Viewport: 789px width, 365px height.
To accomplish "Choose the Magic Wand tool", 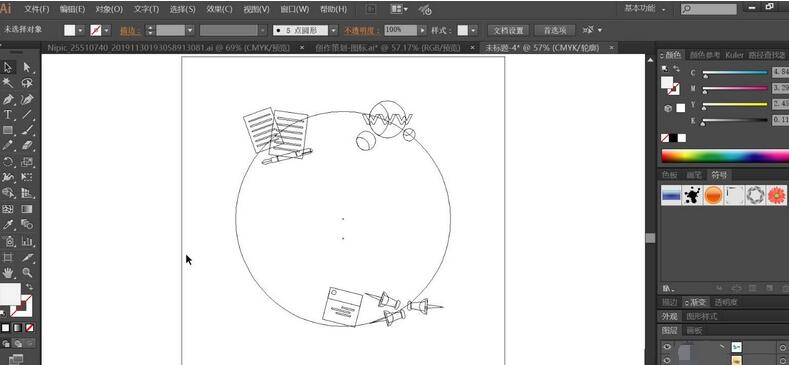I will pyautogui.click(x=8, y=83).
